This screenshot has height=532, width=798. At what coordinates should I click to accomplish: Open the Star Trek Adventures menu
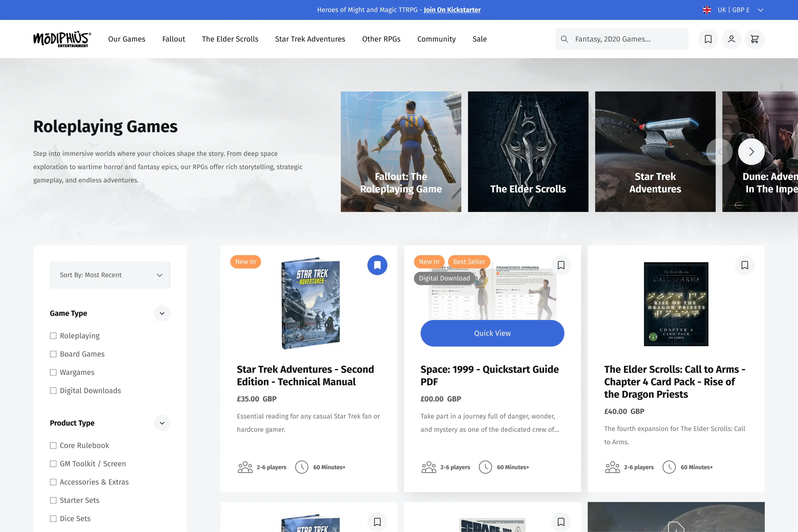310,39
